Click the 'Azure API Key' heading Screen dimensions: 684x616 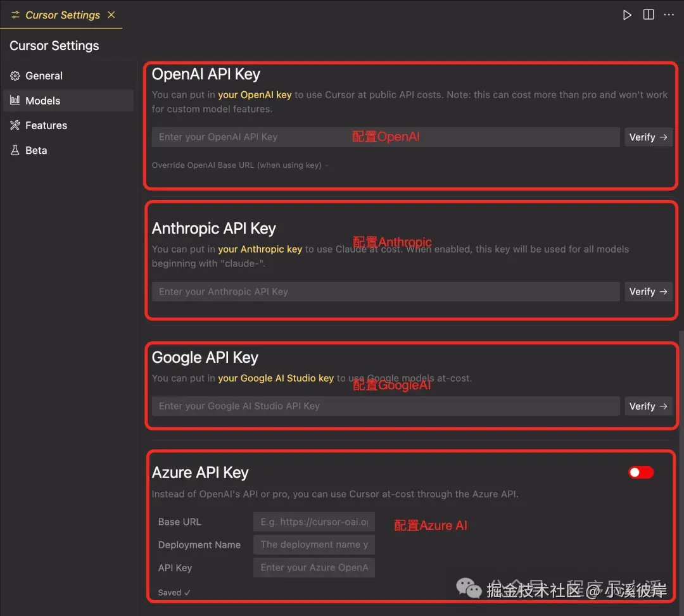200,473
